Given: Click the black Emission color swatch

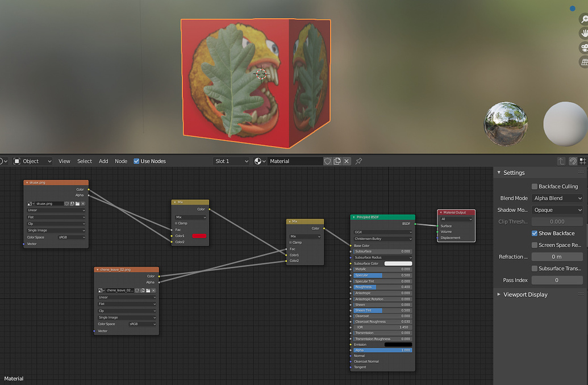Looking at the screenshot, I should [x=398, y=345].
